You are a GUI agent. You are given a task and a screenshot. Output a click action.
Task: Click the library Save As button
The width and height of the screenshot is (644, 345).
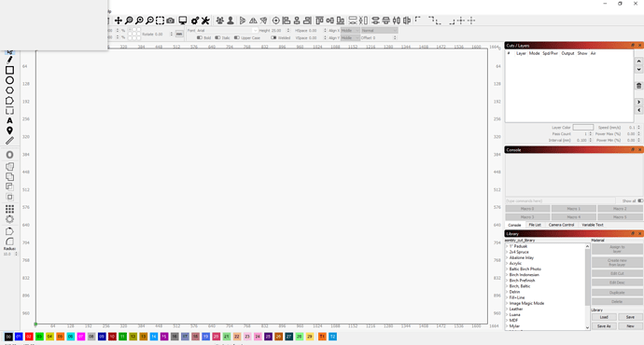click(604, 326)
